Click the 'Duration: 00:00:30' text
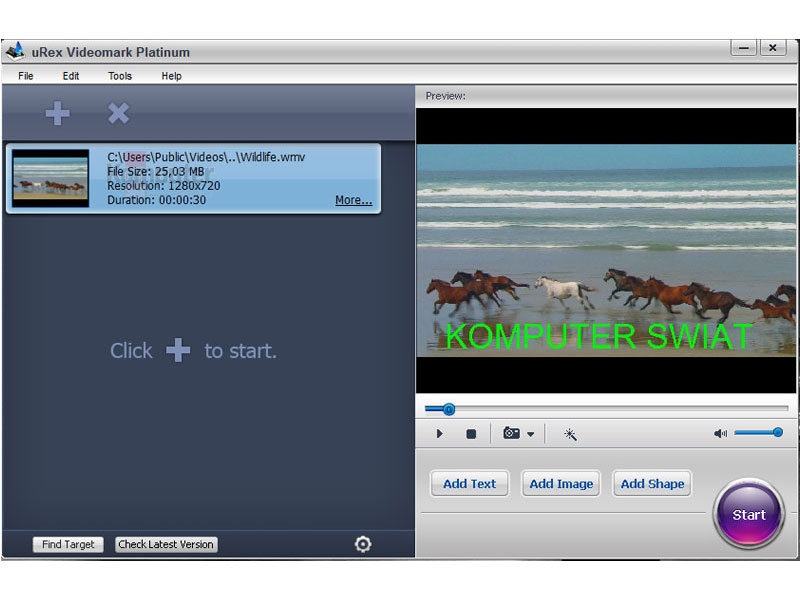Image resolution: width=800 pixels, height=600 pixels. [x=156, y=200]
